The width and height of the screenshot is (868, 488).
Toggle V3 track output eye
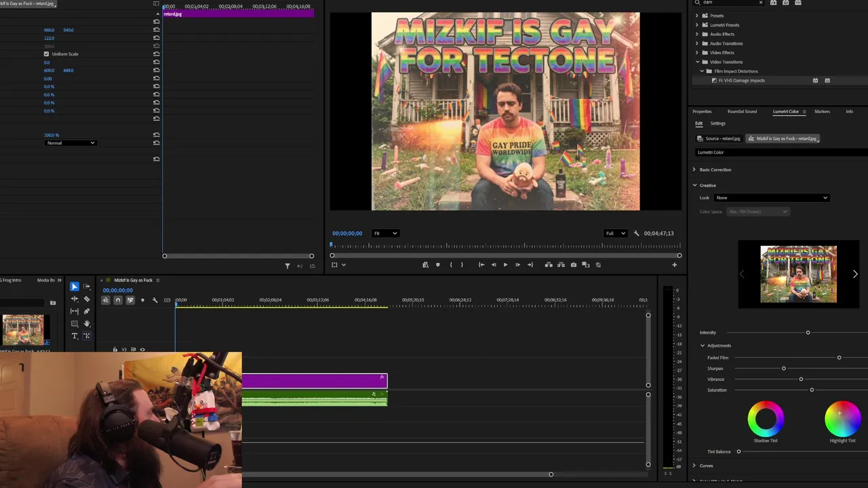coord(142,350)
